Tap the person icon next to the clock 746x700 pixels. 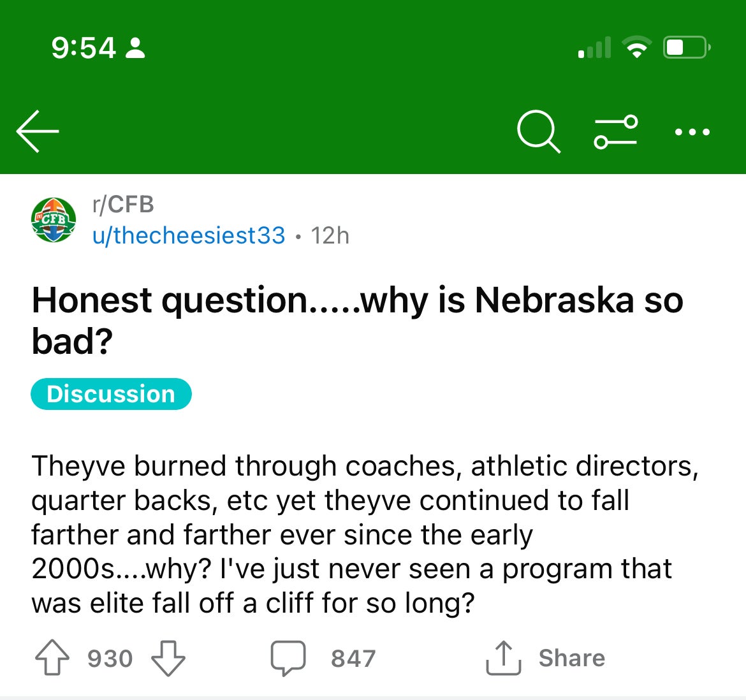pyautogui.click(x=135, y=47)
